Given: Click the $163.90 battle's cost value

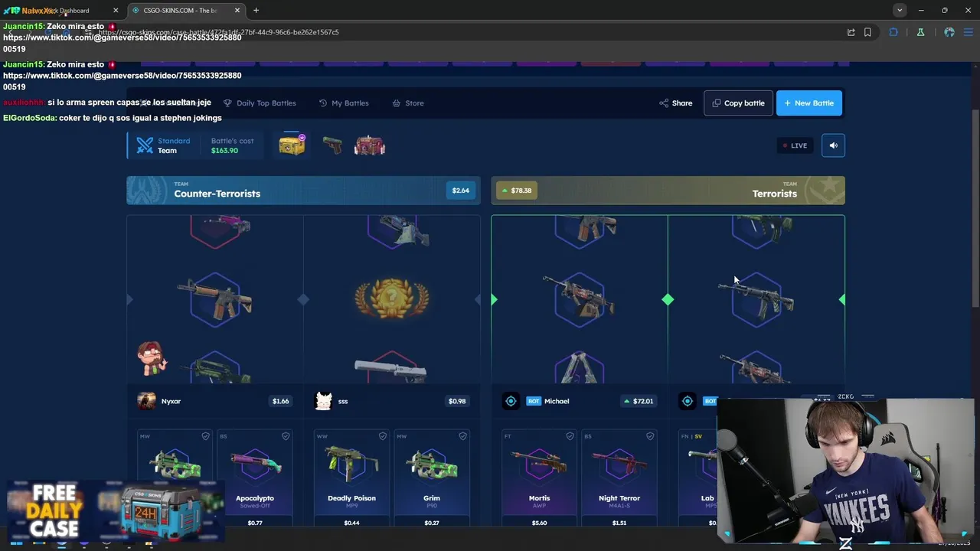Looking at the screenshot, I should [x=224, y=151].
